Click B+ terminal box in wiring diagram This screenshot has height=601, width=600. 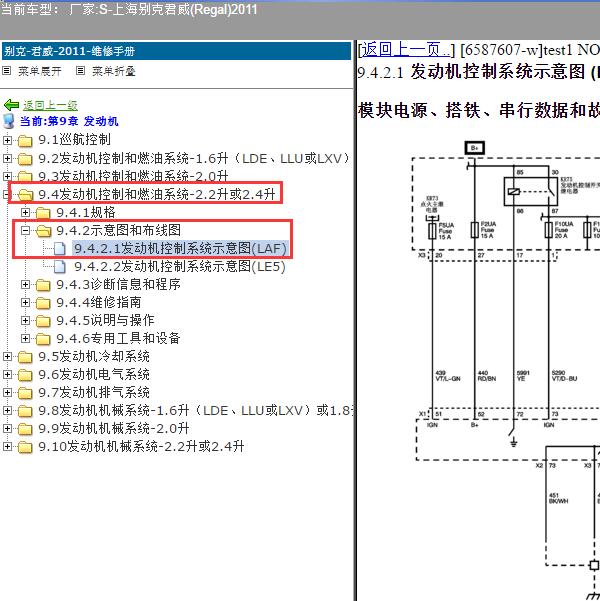(x=475, y=148)
